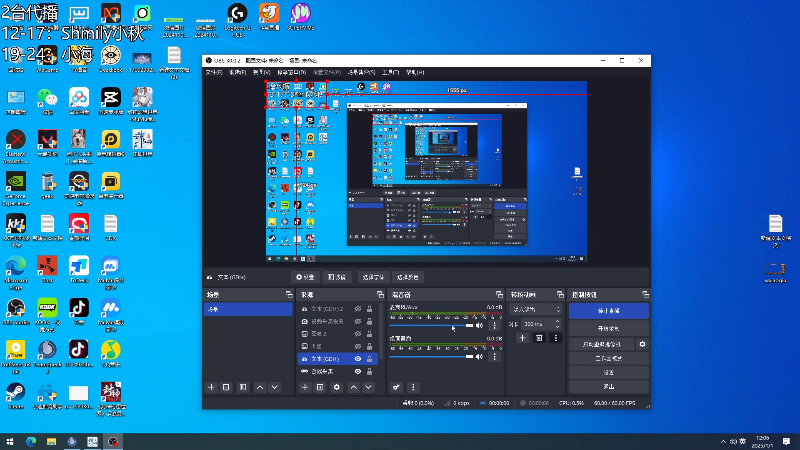Open the Edit (编辑) menu in OBS
This screenshot has height=450, width=800.
[237, 72]
